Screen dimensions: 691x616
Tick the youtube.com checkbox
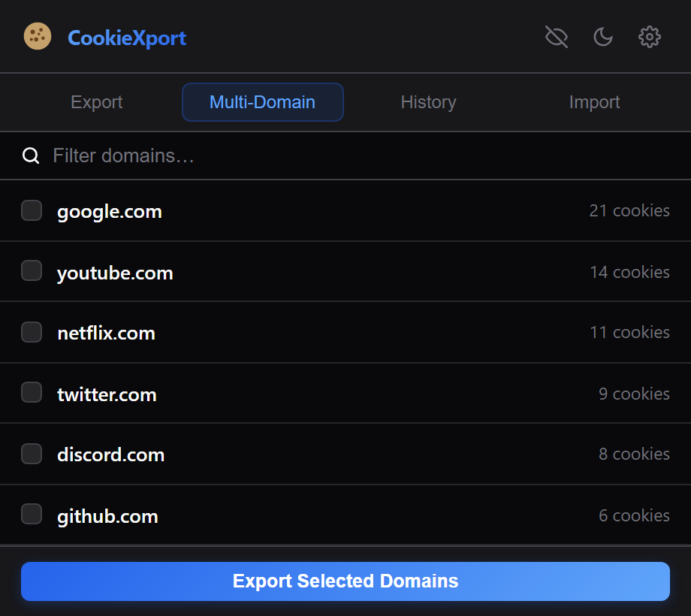click(x=32, y=270)
